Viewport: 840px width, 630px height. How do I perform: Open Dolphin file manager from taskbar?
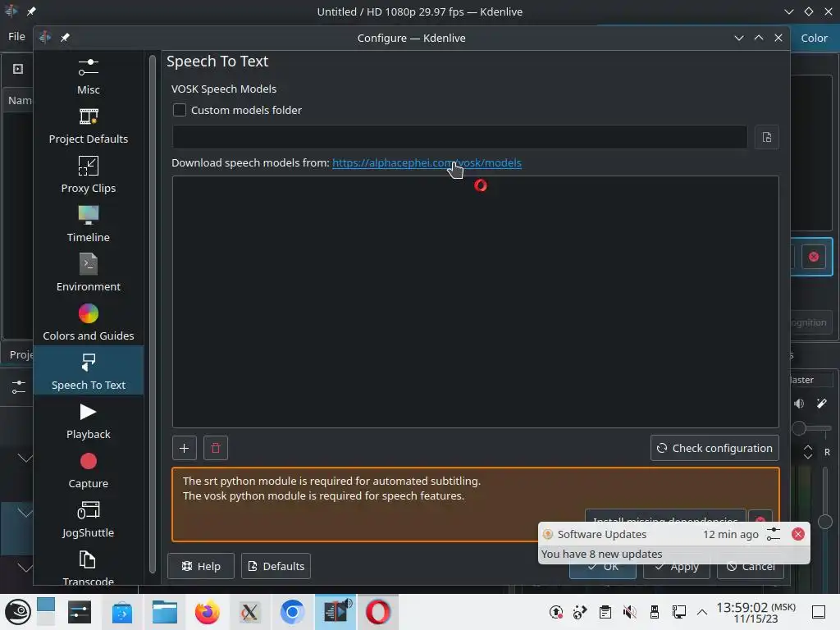pyautogui.click(x=164, y=612)
